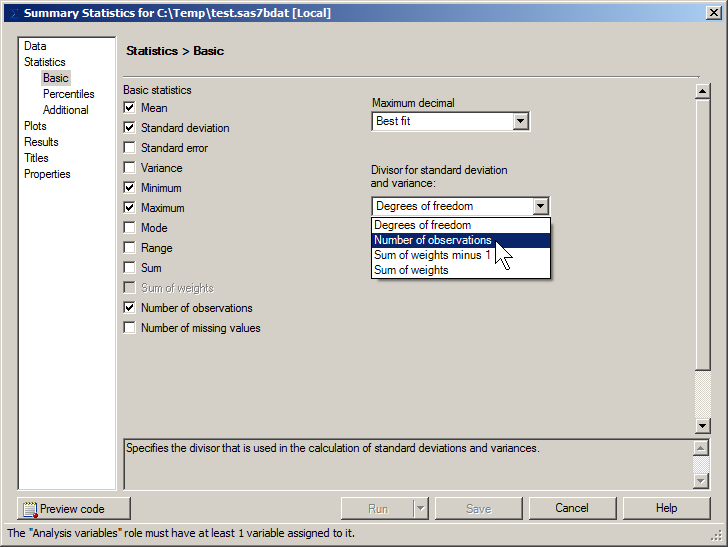Click the Help button
The image size is (728, 547).
(x=667, y=508)
